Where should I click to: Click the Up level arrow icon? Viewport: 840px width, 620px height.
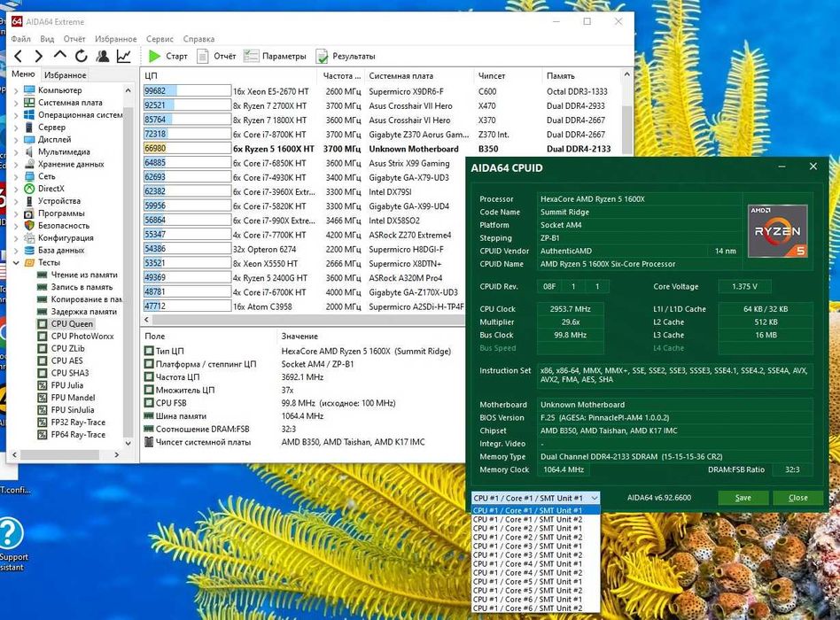coord(61,56)
